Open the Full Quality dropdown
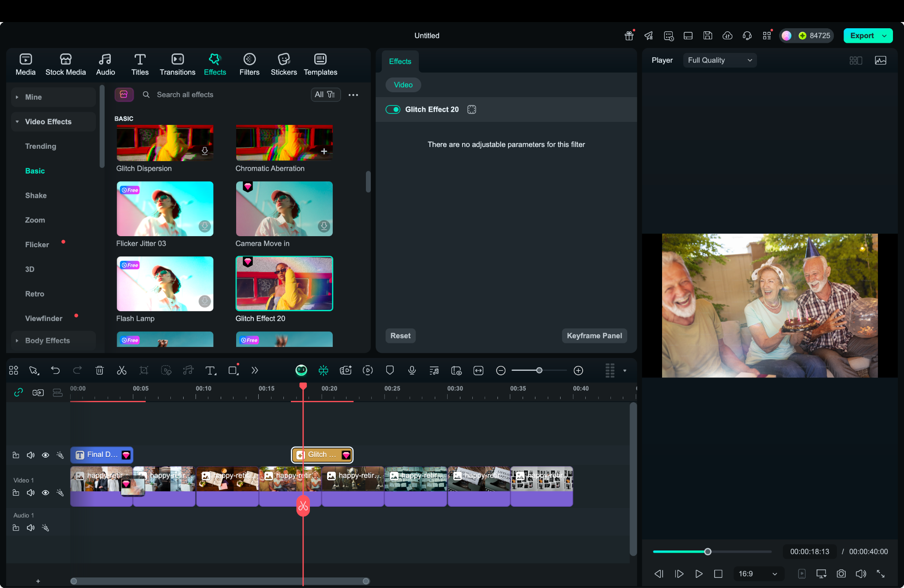This screenshot has width=904, height=588. (x=720, y=60)
